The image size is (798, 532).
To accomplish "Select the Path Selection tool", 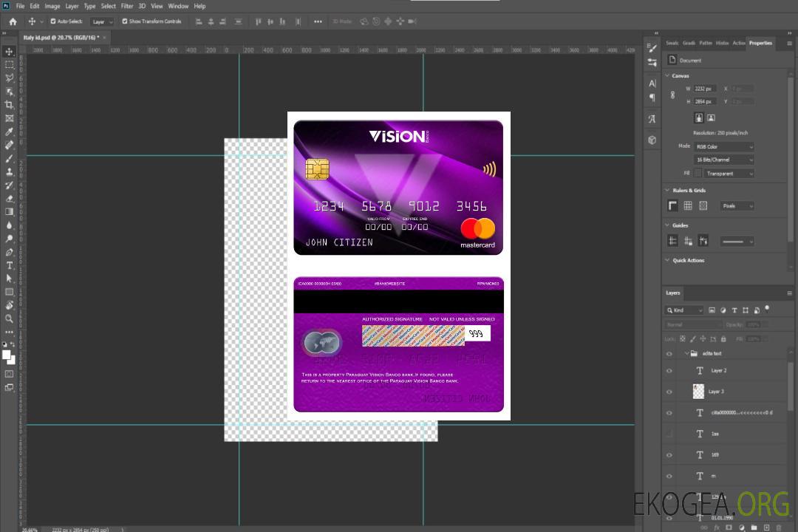I will [9, 279].
